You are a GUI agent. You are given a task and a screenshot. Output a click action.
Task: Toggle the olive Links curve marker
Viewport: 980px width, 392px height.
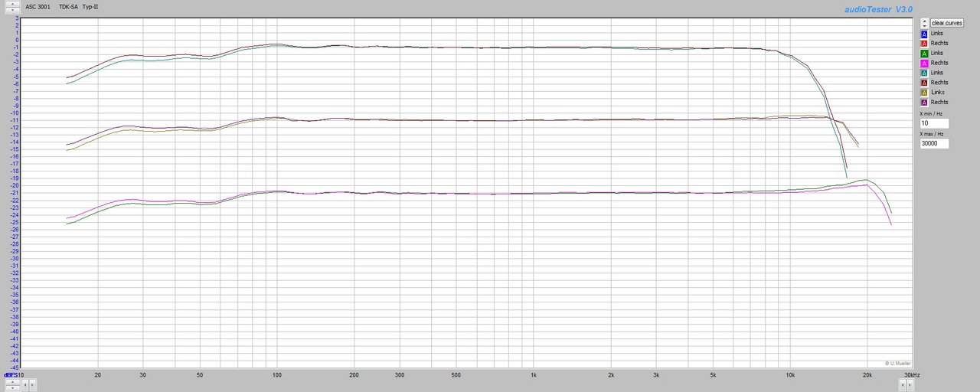924,93
